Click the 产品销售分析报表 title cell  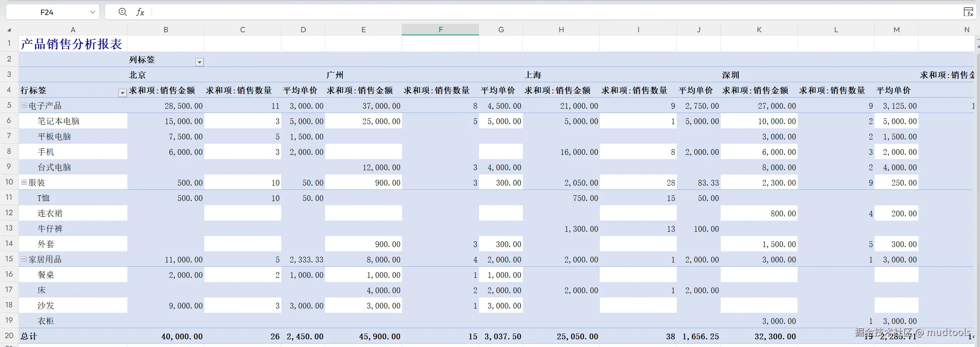[x=72, y=43]
